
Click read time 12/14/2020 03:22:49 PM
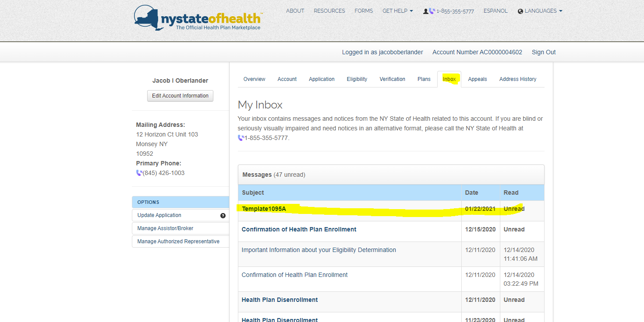click(521, 279)
